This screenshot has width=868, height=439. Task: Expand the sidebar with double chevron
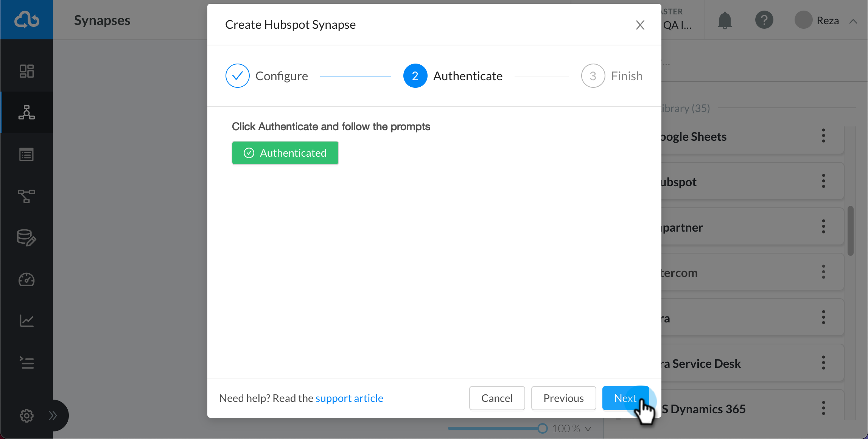click(x=53, y=416)
